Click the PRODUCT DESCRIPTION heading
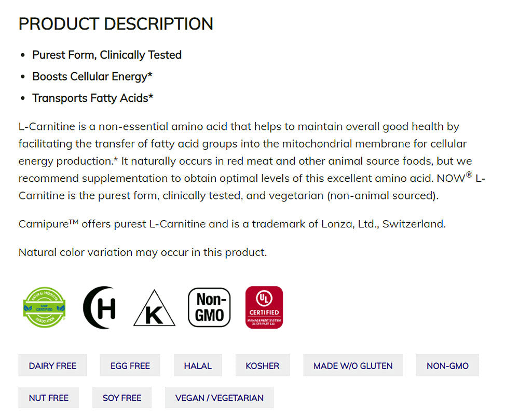 tap(116, 24)
